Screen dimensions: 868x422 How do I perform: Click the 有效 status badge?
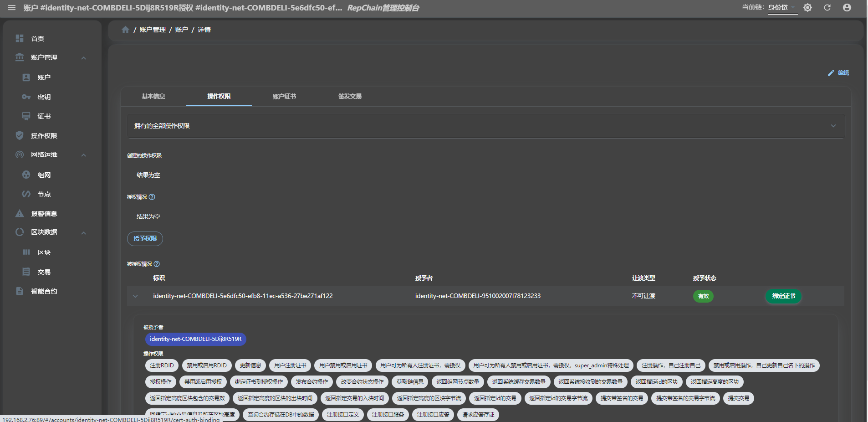(x=704, y=296)
